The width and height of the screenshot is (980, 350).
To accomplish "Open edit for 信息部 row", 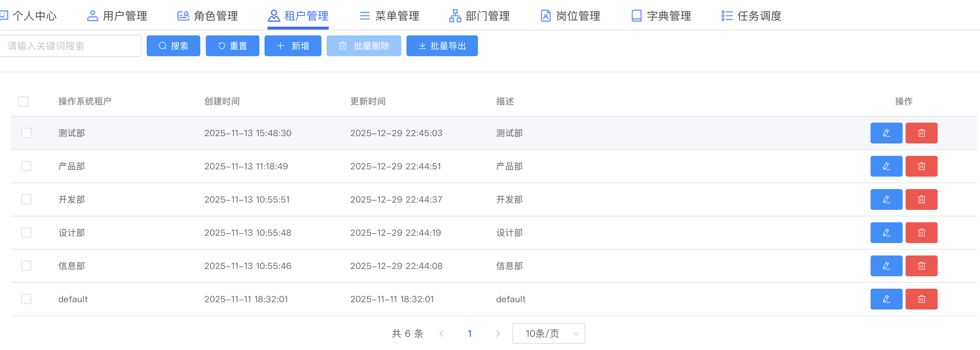I will point(886,266).
